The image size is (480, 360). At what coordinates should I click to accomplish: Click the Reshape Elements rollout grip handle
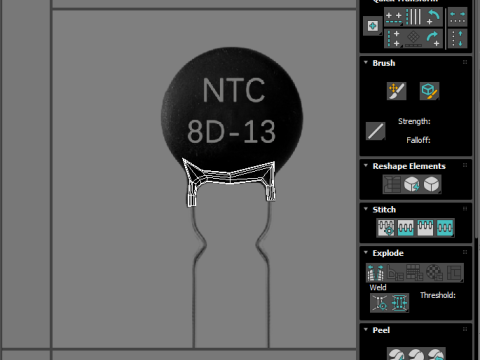click(x=465, y=165)
